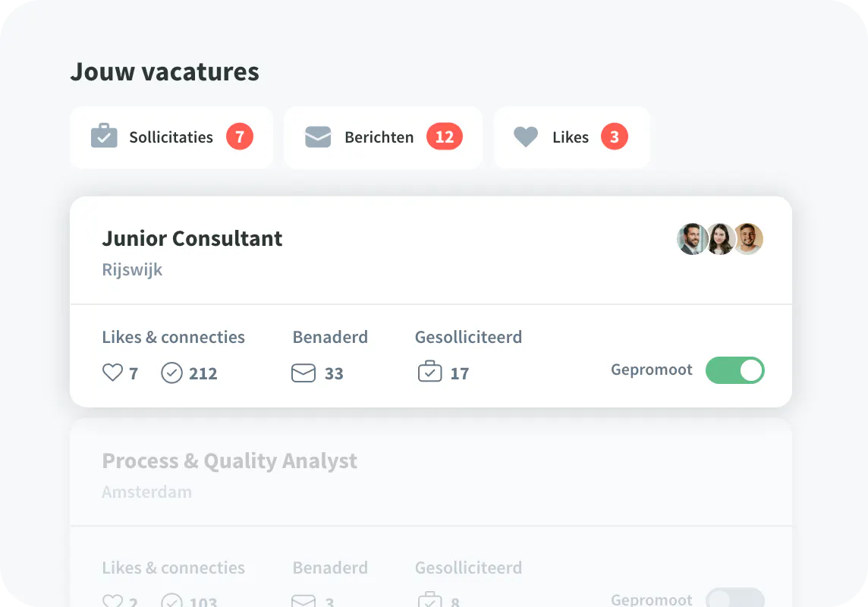Select the Likes tab
Screen dimensions: 868x607
[571, 137]
